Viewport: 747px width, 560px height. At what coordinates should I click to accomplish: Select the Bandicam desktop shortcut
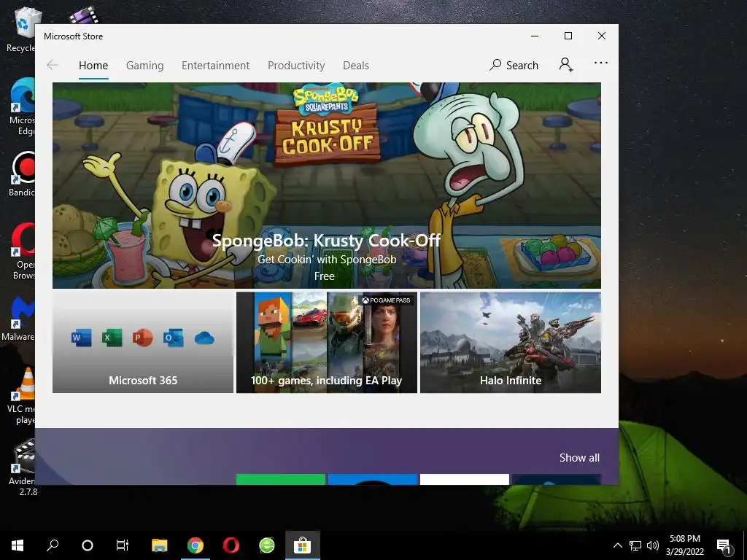21,174
